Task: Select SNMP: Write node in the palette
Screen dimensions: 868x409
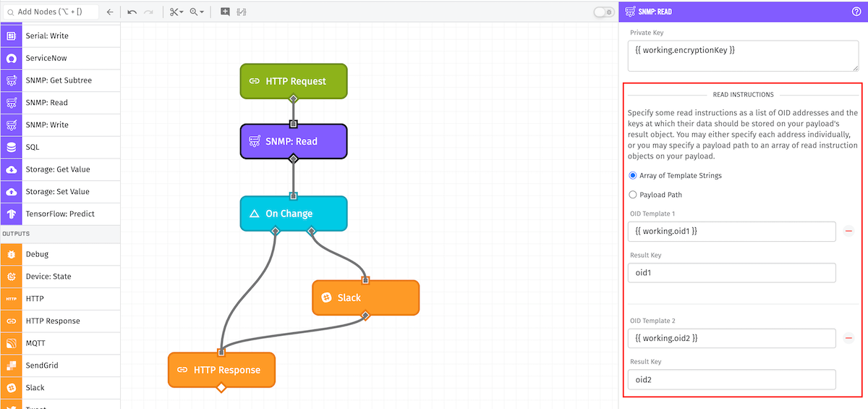Action: [60, 125]
